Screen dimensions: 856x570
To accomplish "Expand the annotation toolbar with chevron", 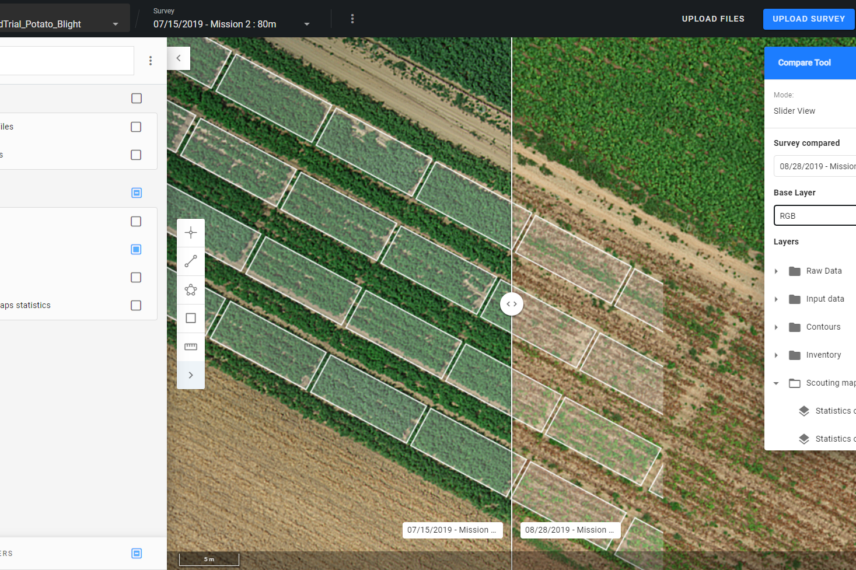I will point(190,375).
